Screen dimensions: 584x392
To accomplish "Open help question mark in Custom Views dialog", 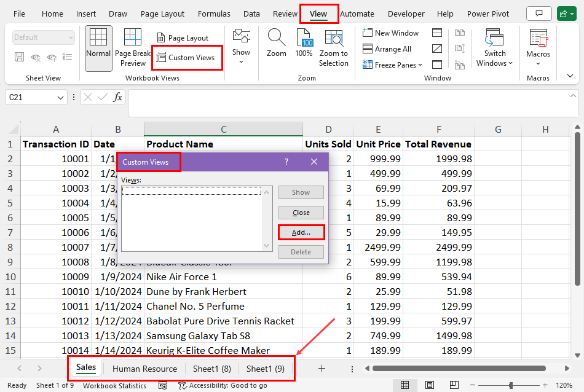I will 286,162.
